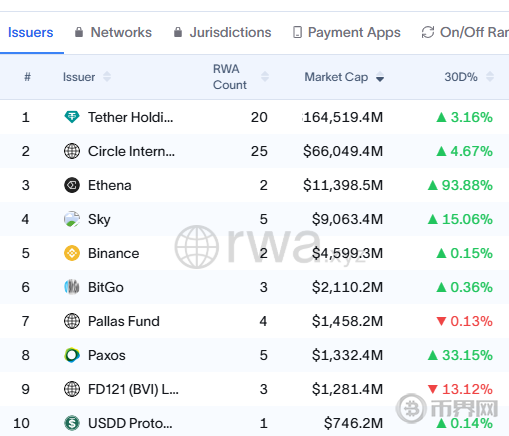
Task: Select RWA count 25 for Circle
Action: (259, 151)
